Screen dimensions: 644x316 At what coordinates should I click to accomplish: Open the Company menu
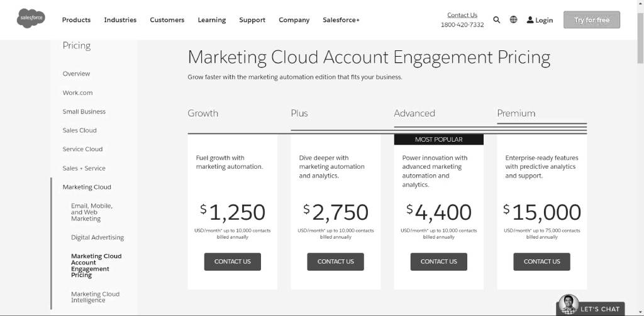pos(294,20)
